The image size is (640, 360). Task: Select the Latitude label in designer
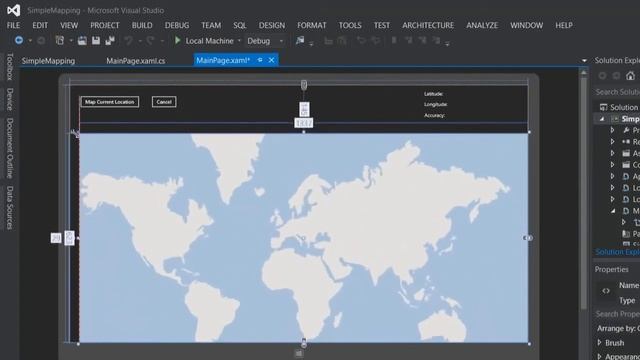[433, 94]
